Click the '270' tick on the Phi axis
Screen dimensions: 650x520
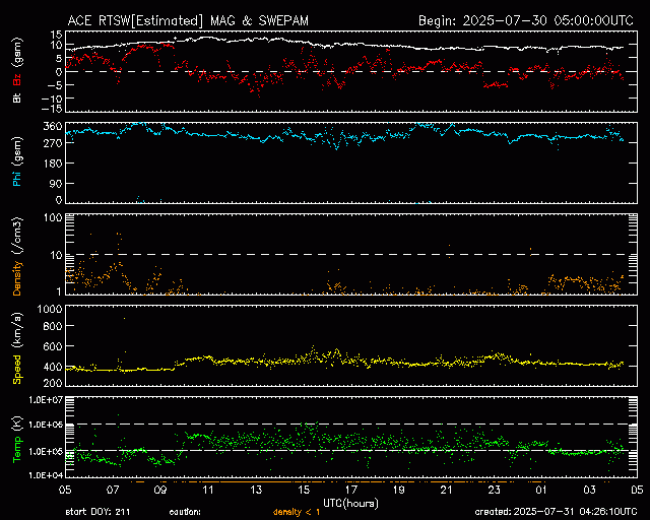point(53,143)
